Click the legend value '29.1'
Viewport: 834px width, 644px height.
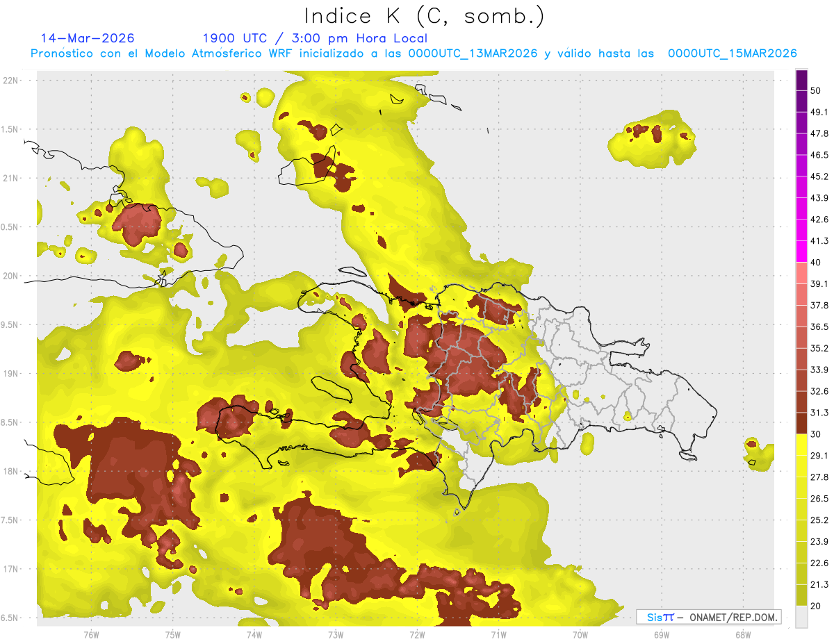tap(819, 456)
